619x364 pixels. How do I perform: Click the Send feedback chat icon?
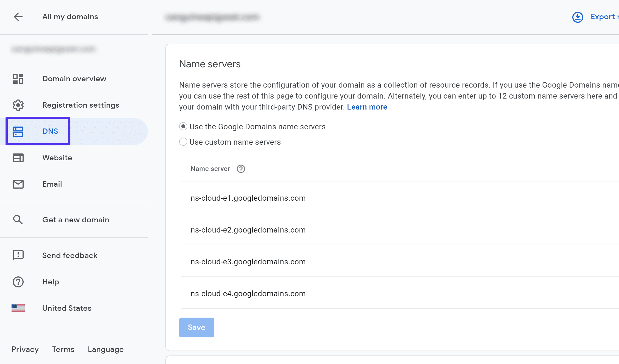[x=18, y=255]
